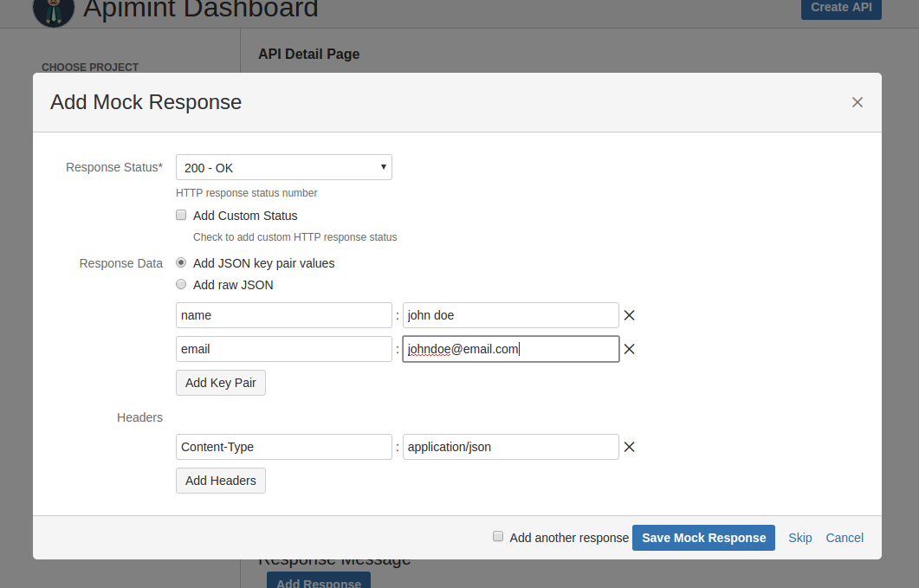Delete the email key pair row
This screenshot has height=588, width=919.
[x=630, y=349]
